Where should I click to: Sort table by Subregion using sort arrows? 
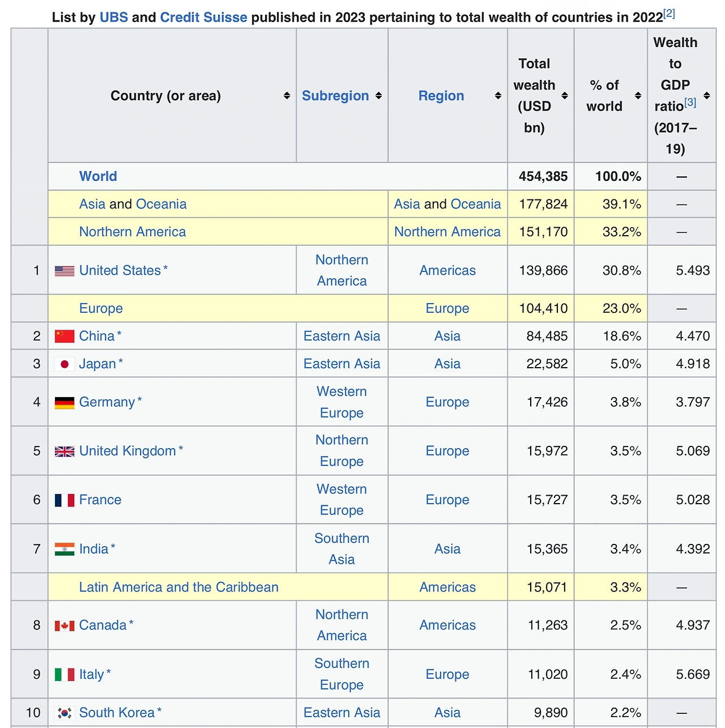click(x=378, y=96)
